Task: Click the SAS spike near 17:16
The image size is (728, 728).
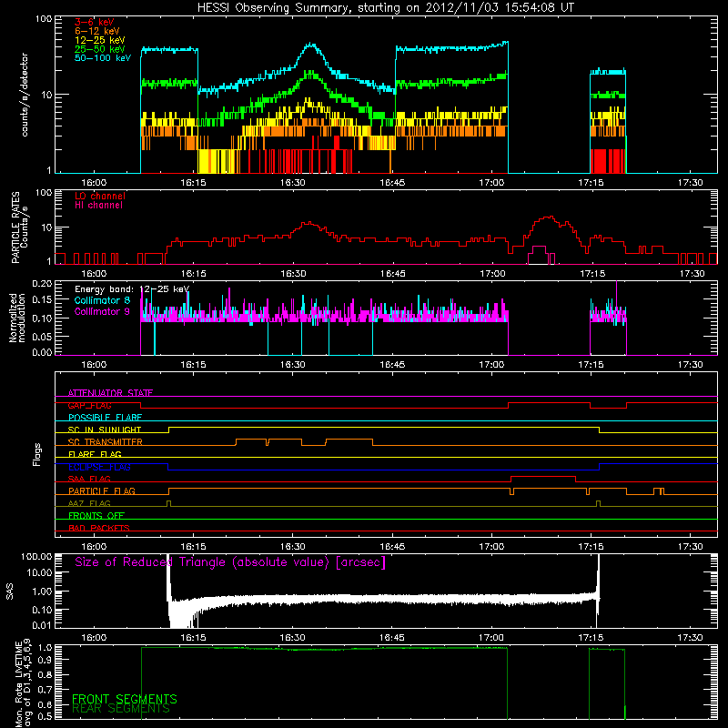Action: (x=598, y=576)
